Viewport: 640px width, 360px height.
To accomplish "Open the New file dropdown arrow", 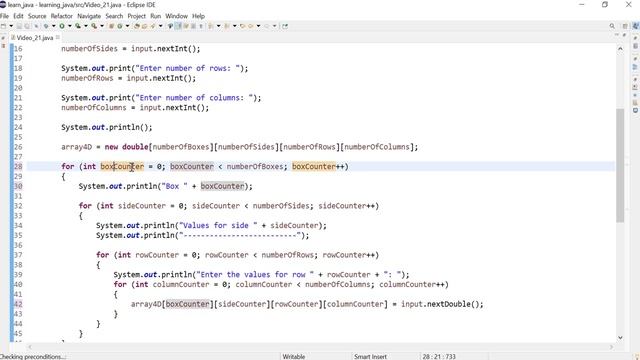I will tap(11, 26).
